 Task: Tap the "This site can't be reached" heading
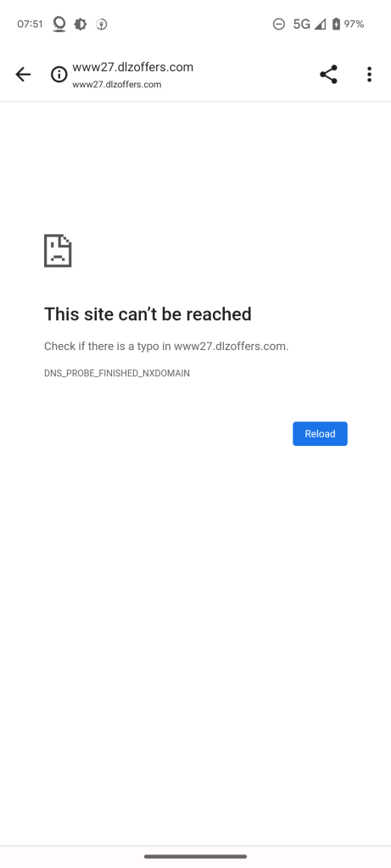(148, 314)
